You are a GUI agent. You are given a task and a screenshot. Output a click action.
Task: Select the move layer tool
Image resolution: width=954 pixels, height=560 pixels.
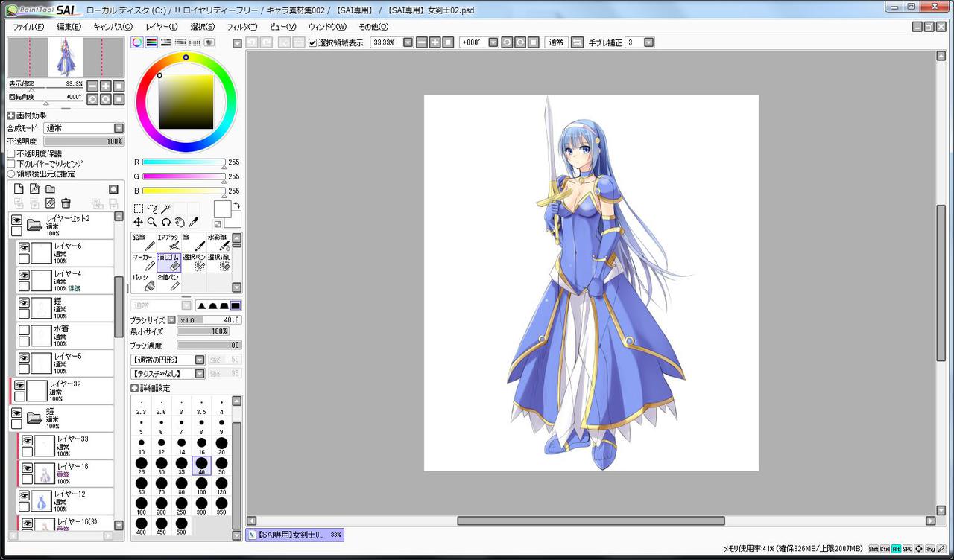[x=139, y=222]
